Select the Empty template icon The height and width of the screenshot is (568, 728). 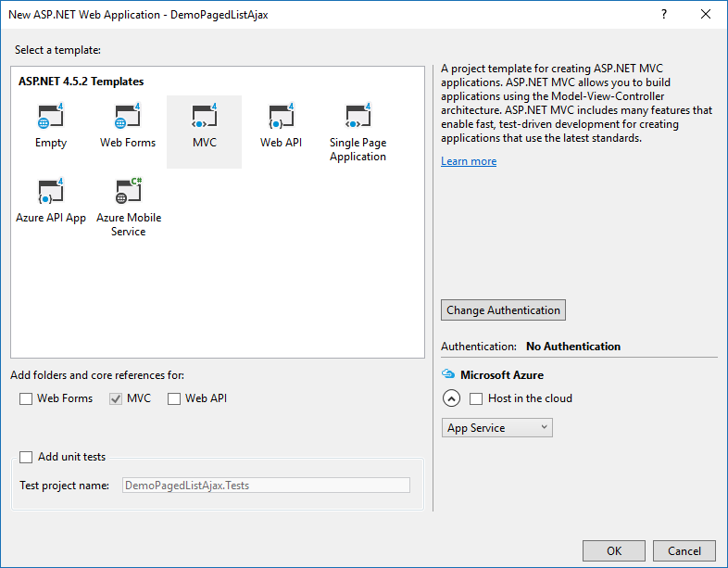[51, 116]
